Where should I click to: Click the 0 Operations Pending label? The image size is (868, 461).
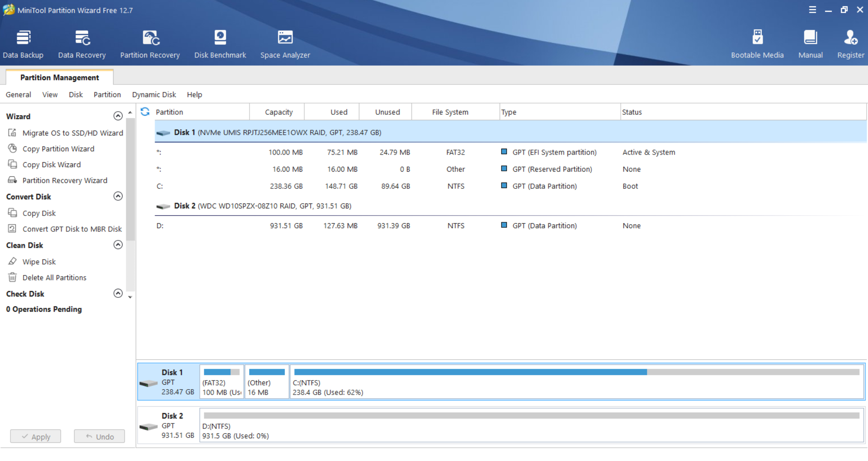[x=44, y=309]
